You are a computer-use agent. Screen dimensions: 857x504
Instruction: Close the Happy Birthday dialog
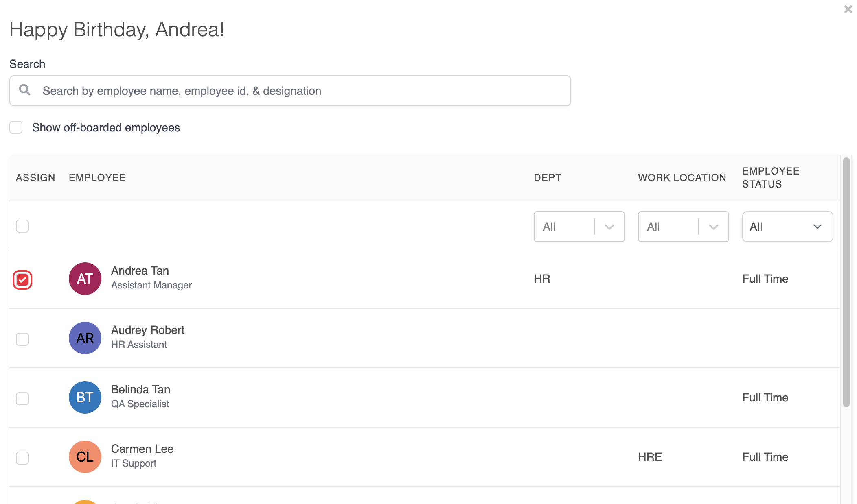pyautogui.click(x=848, y=9)
